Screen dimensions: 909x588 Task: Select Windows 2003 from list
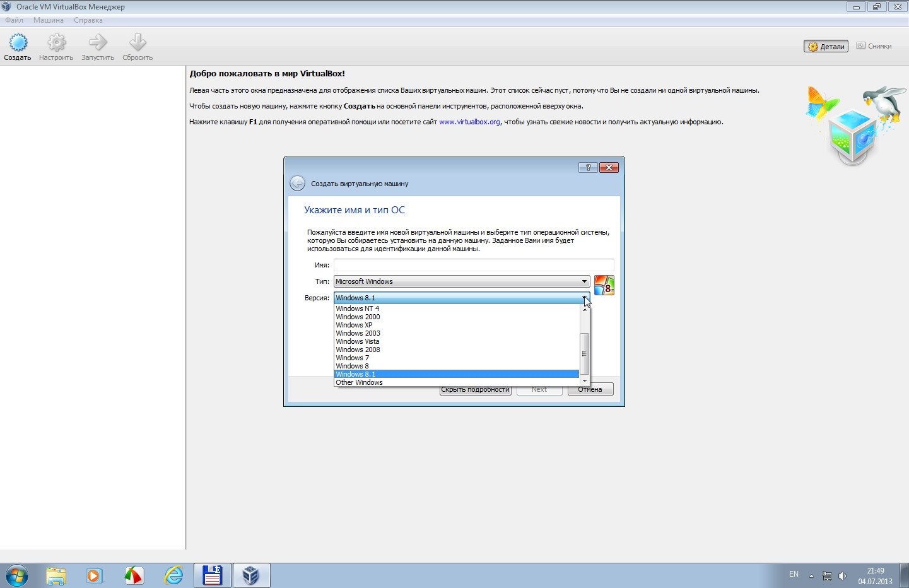pos(456,333)
